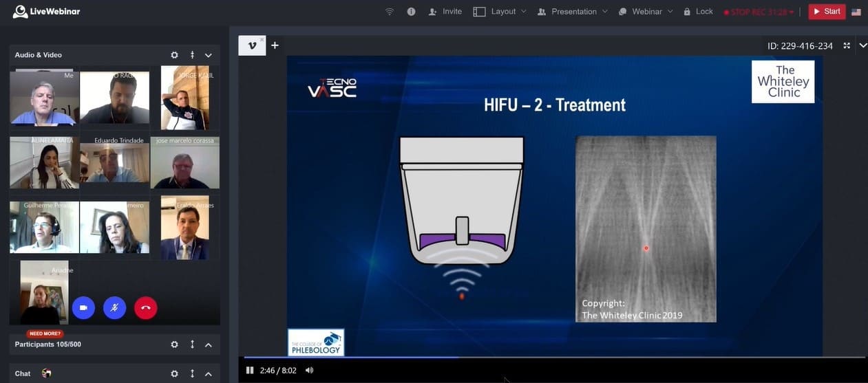Open Participants panel more options
The height and width of the screenshot is (383, 868).
[x=192, y=344]
